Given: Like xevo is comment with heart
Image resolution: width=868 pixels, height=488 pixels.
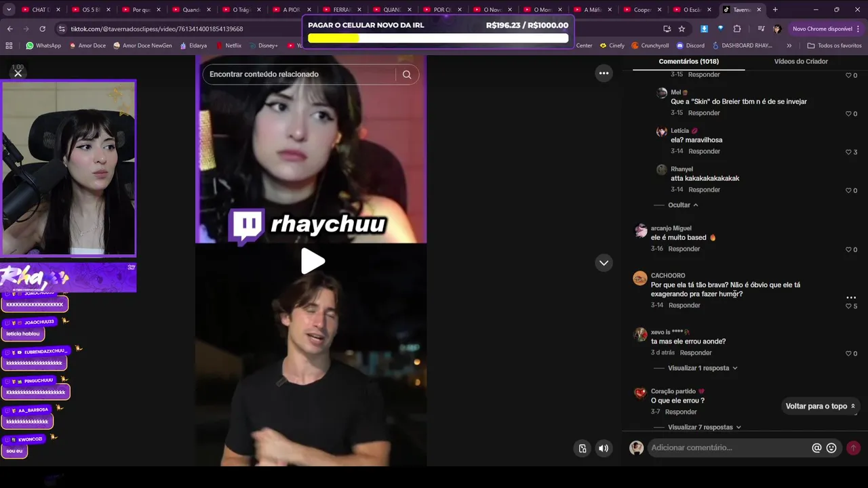Looking at the screenshot, I should (x=848, y=354).
